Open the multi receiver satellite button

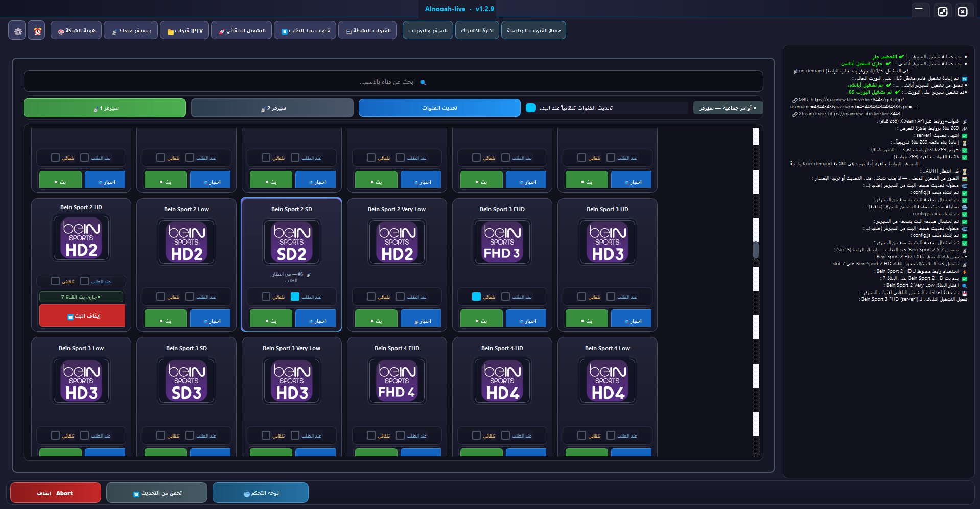click(x=131, y=31)
